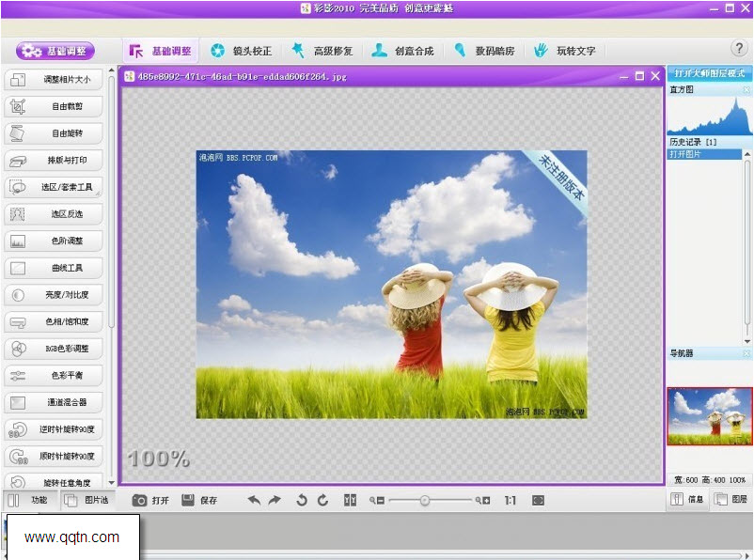The width and height of the screenshot is (754, 560).
Task: Open the help question mark icon
Action: pos(738,49)
